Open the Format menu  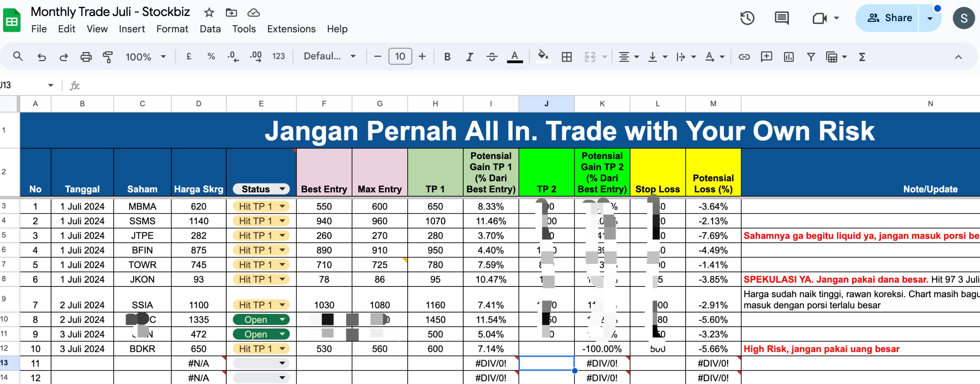tap(172, 29)
